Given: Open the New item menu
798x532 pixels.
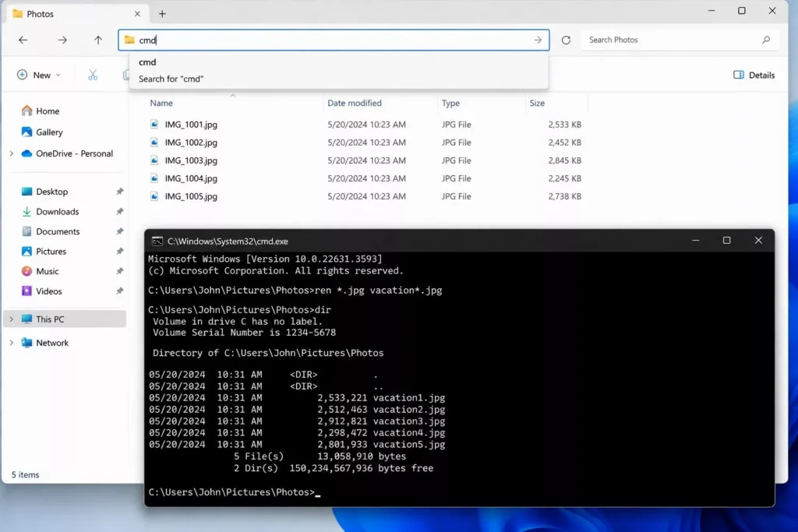Looking at the screenshot, I should coord(39,76).
